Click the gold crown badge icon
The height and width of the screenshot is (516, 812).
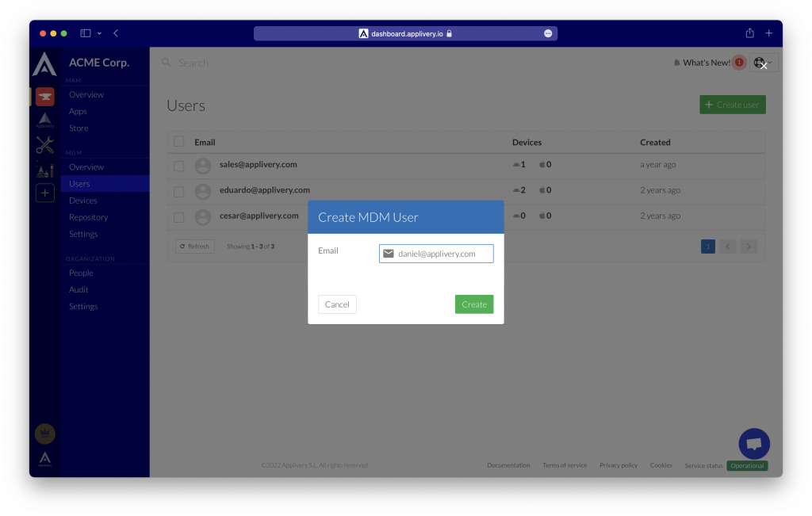click(45, 434)
